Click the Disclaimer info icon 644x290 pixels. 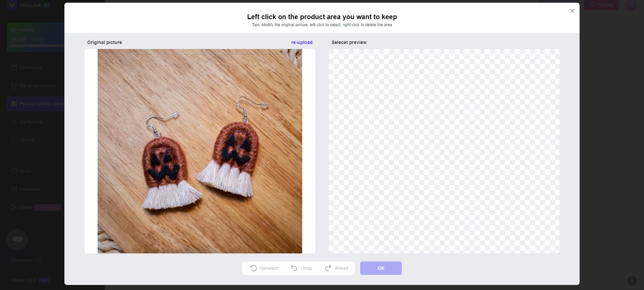[x=39, y=260]
